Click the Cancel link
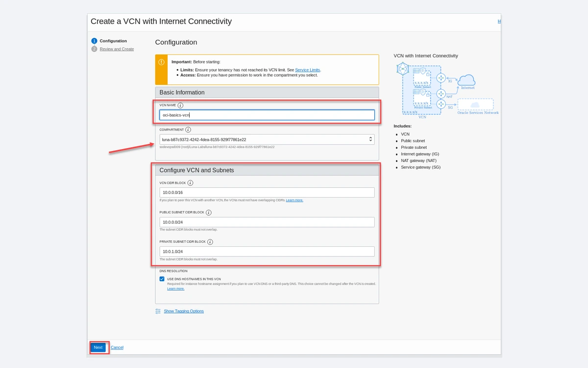Image resolution: width=588 pixels, height=368 pixels. coord(117,347)
